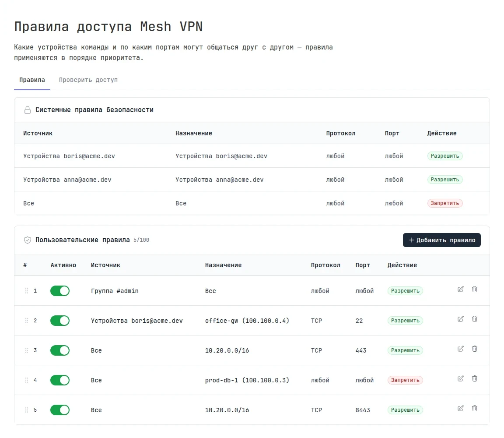Viewport: 504px width, 438px height.
Task: Click Разрешить badge on rule 3
Action: tap(405, 350)
